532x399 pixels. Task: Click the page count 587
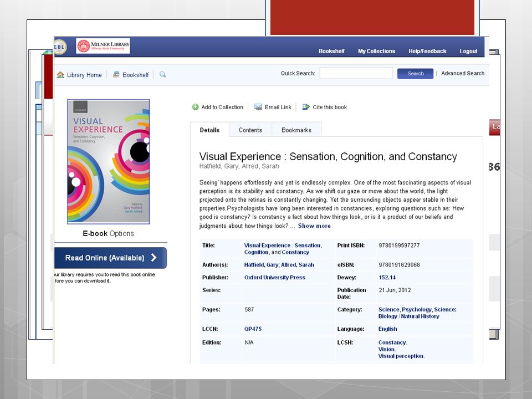point(249,309)
